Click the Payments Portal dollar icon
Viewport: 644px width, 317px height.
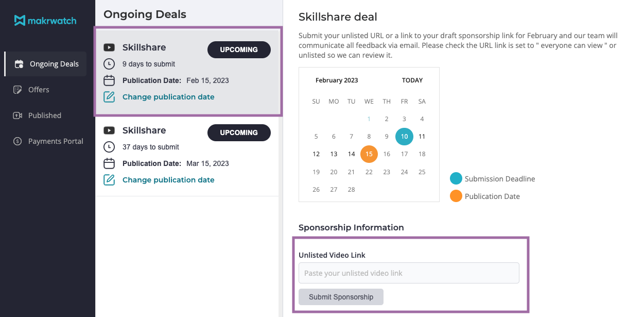(18, 141)
